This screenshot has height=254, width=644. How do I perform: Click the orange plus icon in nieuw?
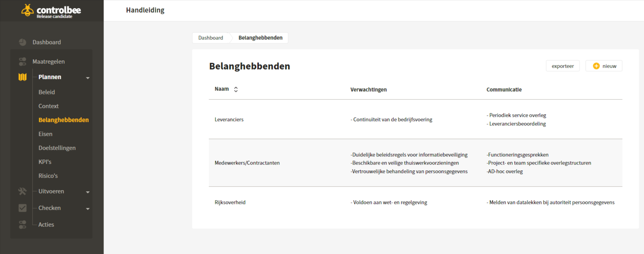tap(596, 66)
